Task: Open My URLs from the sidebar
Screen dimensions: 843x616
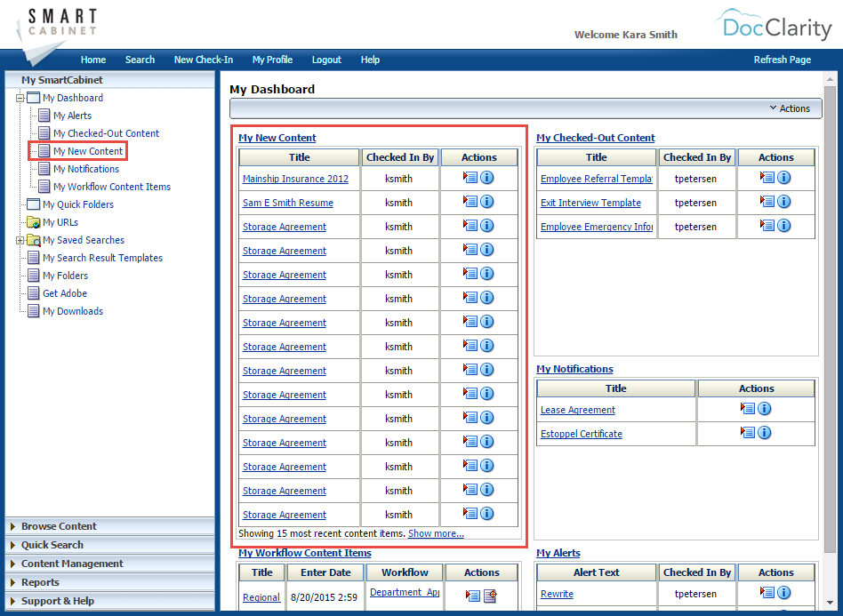Action: [60, 222]
